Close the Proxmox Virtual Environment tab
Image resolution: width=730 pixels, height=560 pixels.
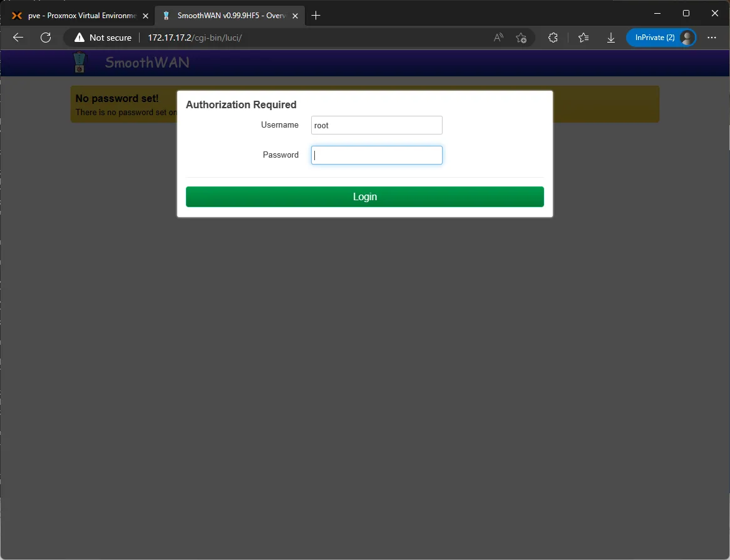pos(145,16)
